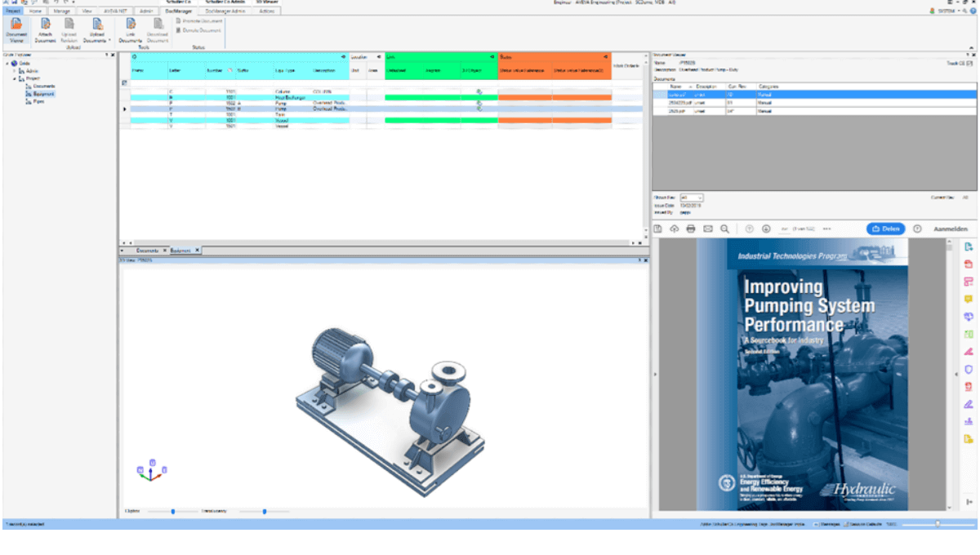
Task: Switch to the Documents grid tab
Action: [147, 251]
